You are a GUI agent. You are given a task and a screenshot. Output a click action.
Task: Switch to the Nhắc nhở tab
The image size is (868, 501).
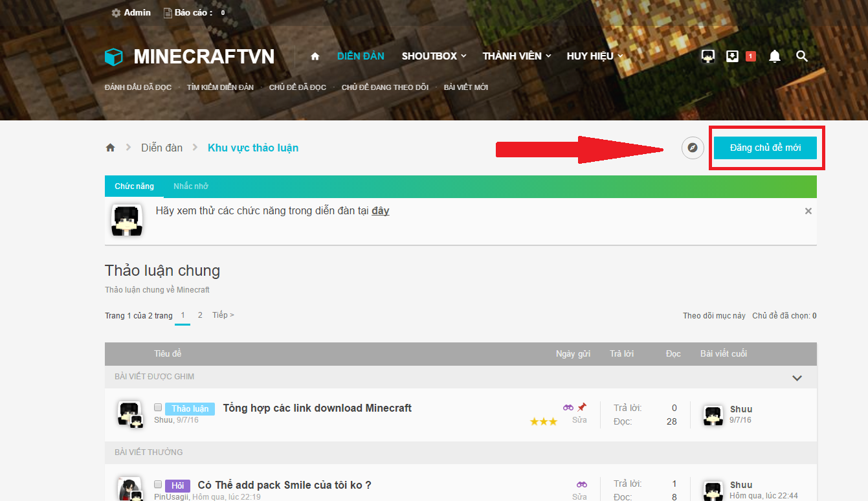(x=191, y=186)
